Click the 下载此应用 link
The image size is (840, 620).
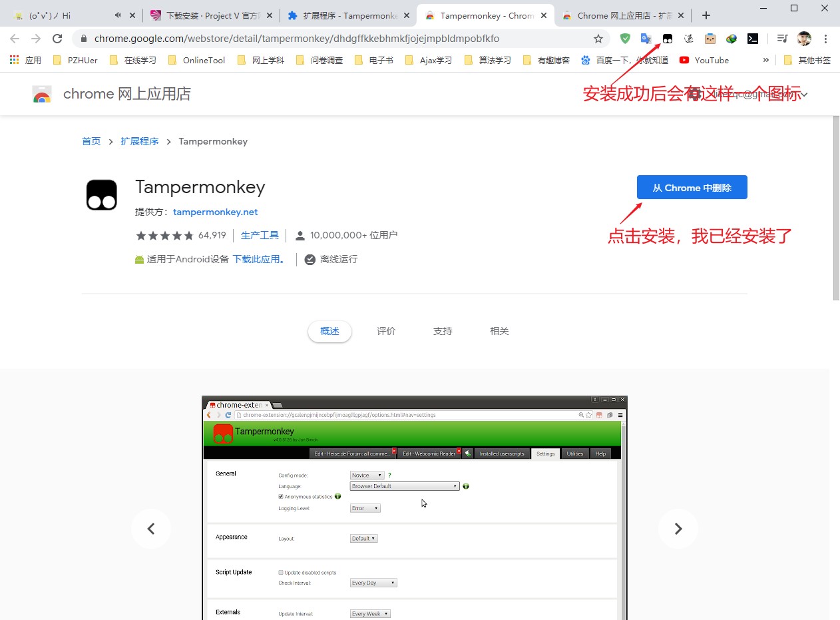click(x=260, y=259)
